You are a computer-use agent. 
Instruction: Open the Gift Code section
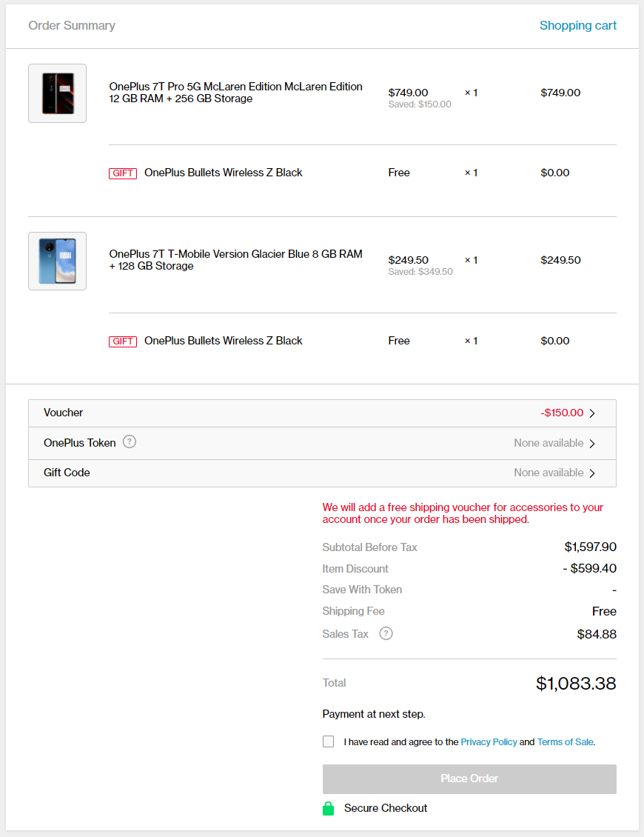tap(322, 473)
